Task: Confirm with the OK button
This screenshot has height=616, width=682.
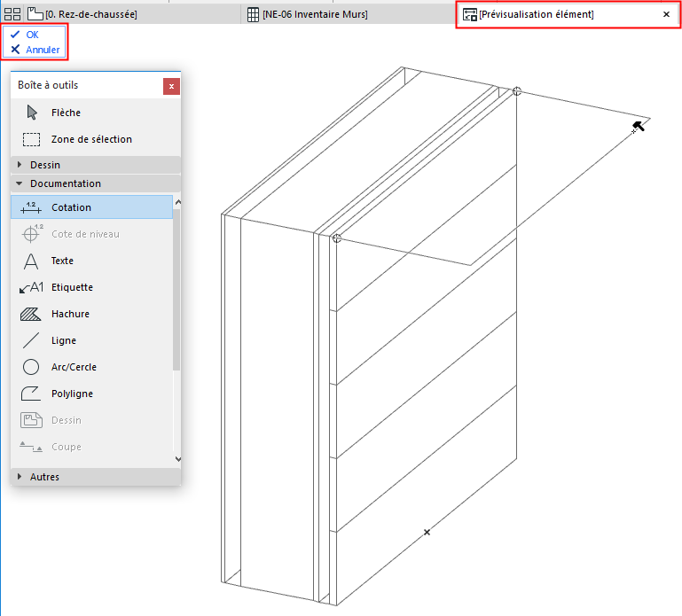Action: [x=25, y=35]
